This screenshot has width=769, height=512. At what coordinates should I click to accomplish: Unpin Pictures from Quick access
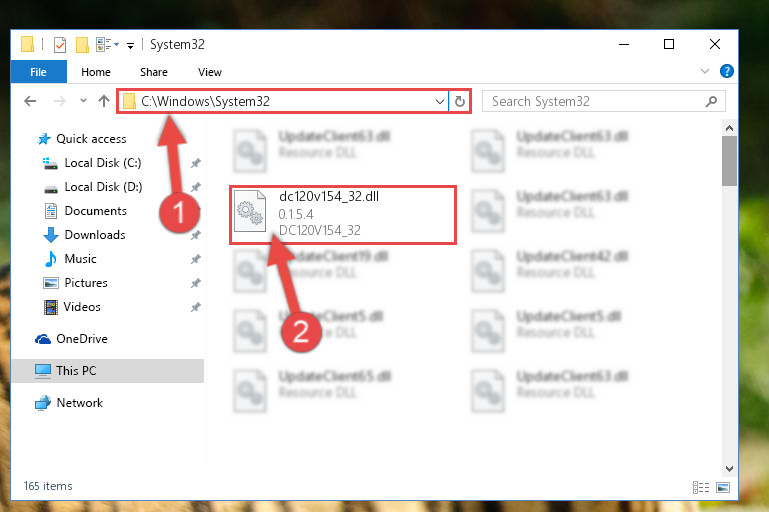[196, 282]
